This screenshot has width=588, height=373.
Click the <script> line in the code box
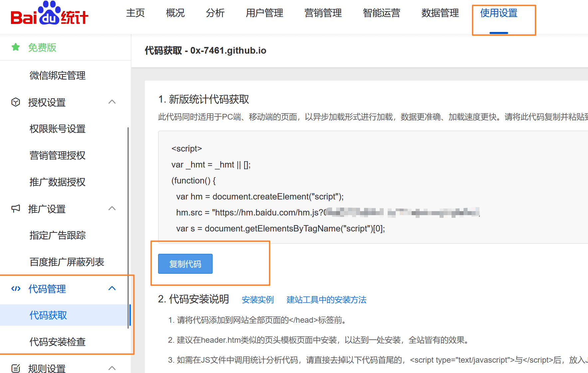187,149
